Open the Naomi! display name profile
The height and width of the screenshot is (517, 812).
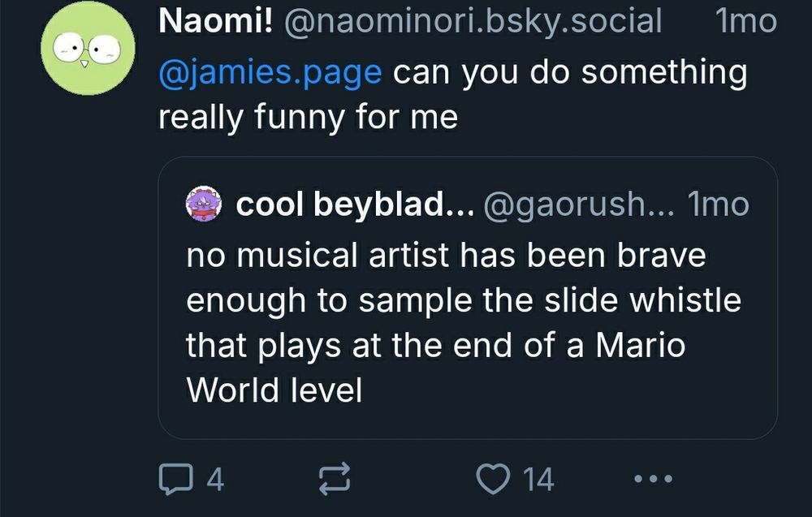[x=214, y=21]
